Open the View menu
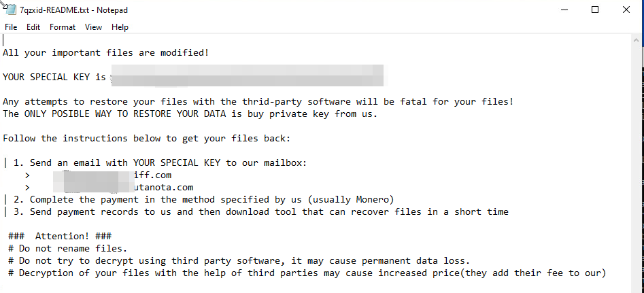Screen dimensions: 644x293 click(x=93, y=27)
